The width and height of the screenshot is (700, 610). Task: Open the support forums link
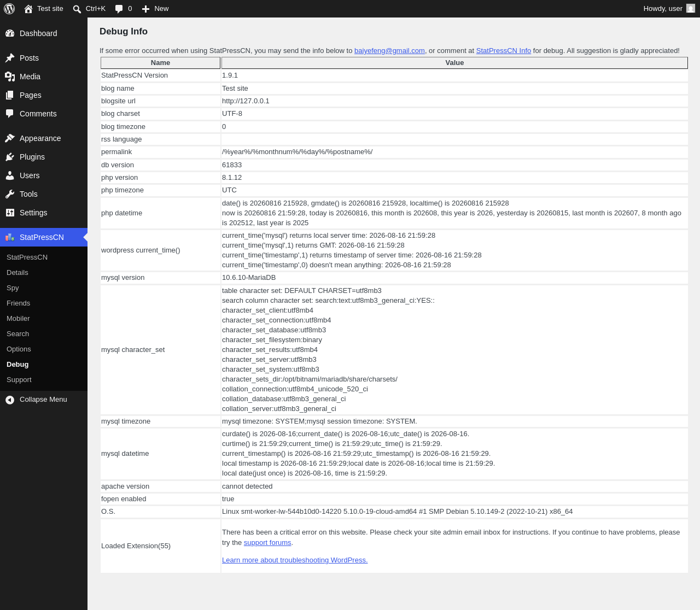[x=267, y=543]
